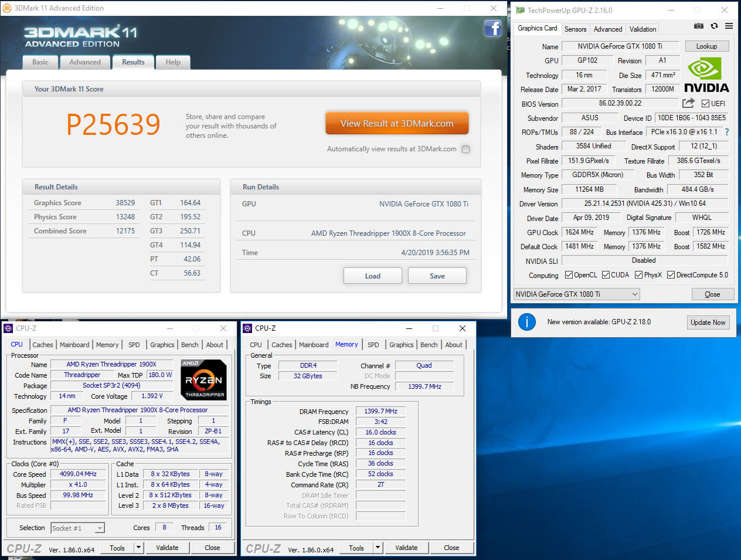Click the Ryzen Threadripper logo in CPU-Z

[x=203, y=379]
